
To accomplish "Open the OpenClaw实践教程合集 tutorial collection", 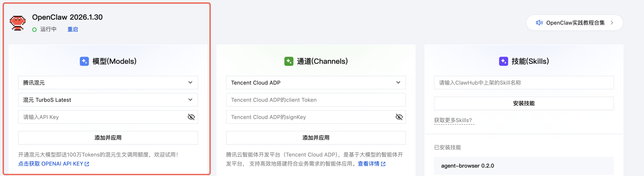I will [x=575, y=23].
